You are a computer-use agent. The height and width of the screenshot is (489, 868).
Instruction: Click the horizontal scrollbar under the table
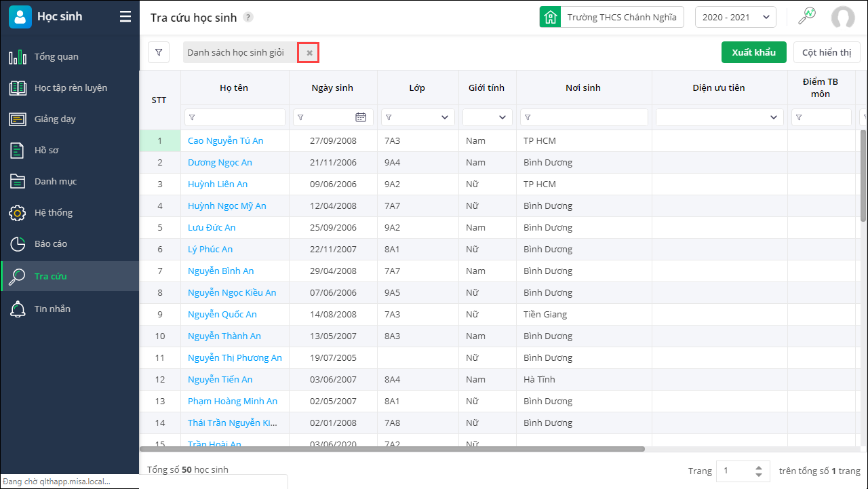pyautogui.click(x=392, y=449)
